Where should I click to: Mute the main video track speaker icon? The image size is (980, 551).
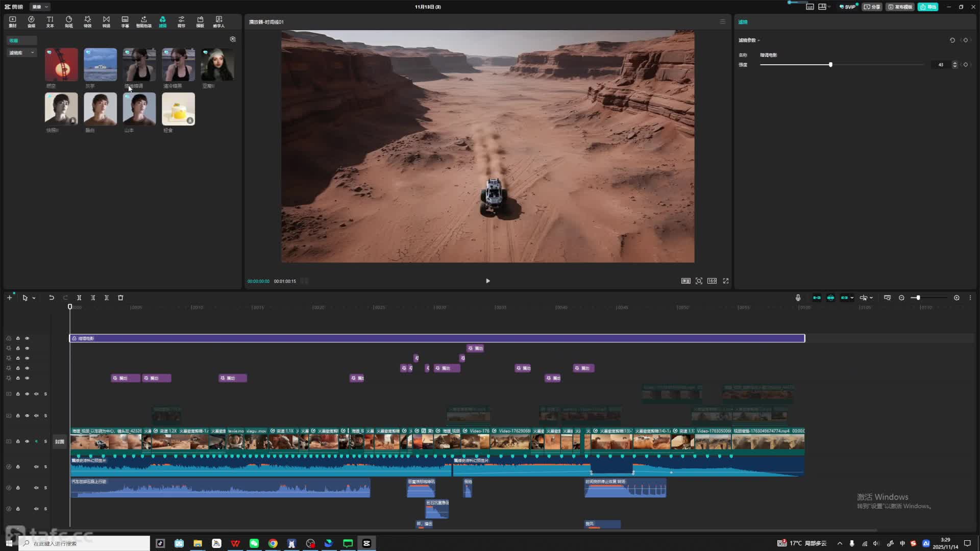click(x=36, y=441)
